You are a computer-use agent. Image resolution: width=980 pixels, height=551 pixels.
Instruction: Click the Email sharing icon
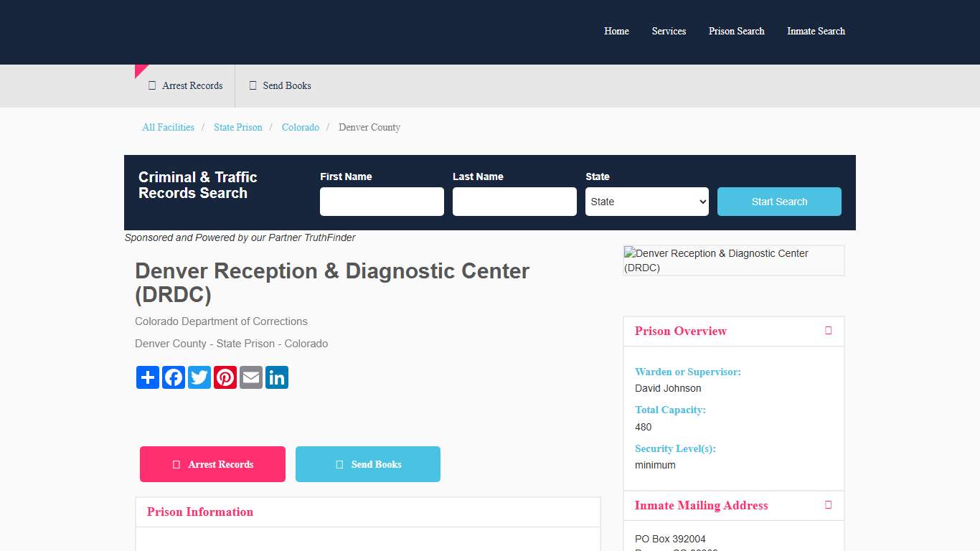click(x=250, y=377)
